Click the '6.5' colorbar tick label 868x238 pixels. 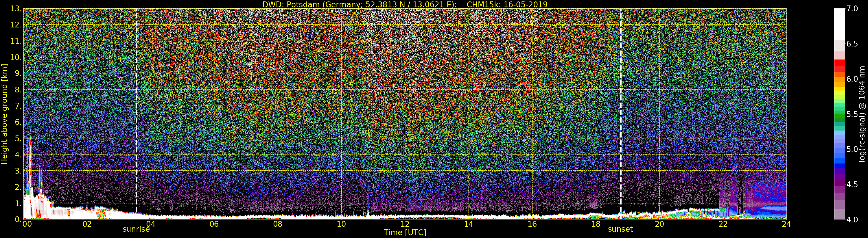pyautogui.click(x=852, y=44)
